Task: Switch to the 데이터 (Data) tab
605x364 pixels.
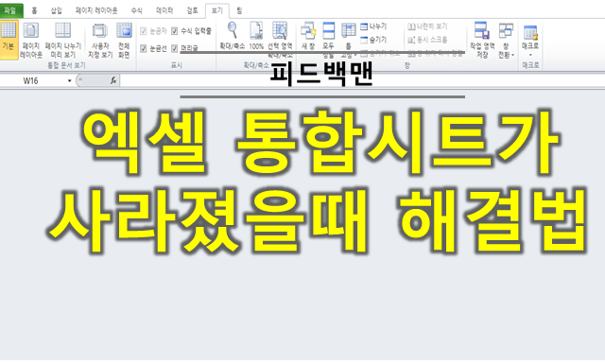Action: pyautogui.click(x=164, y=10)
